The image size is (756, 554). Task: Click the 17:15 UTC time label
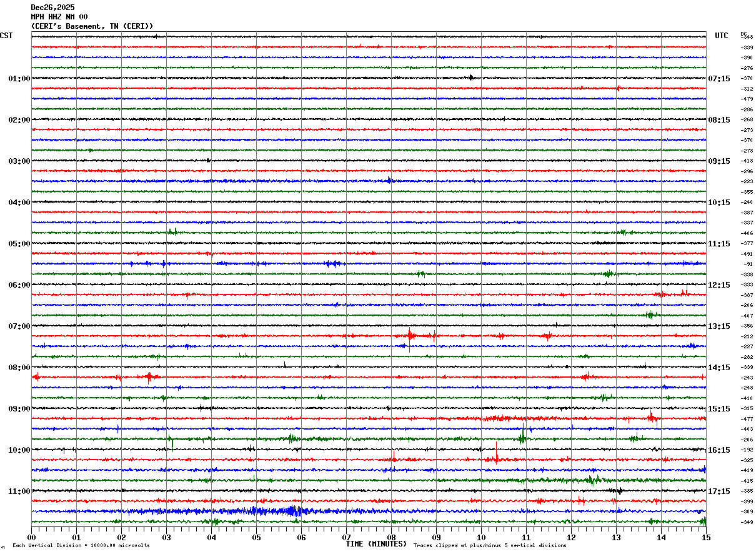pos(719,491)
